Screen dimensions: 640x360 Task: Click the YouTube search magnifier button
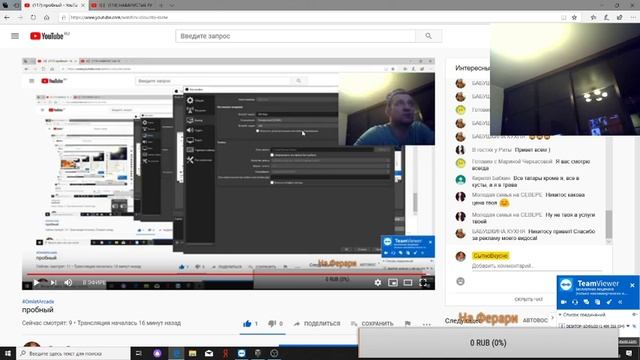[428, 36]
